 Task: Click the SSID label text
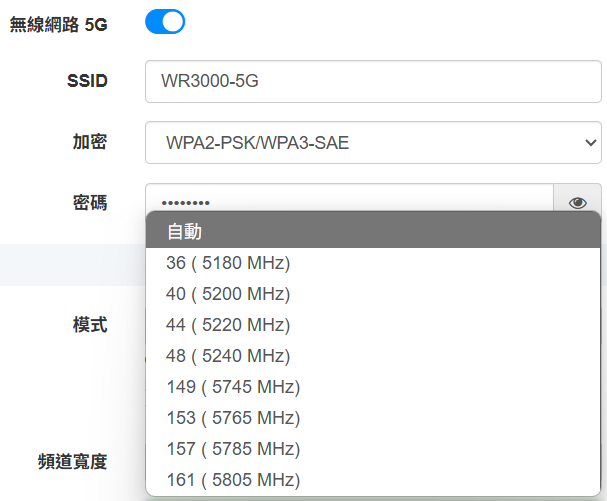(87, 81)
